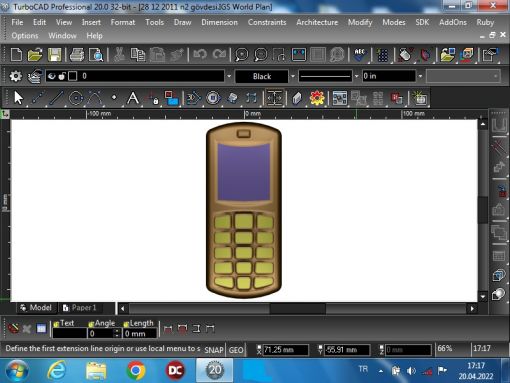Click the Length input field
Viewport: 510px width, 383px height.
pos(140,333)
